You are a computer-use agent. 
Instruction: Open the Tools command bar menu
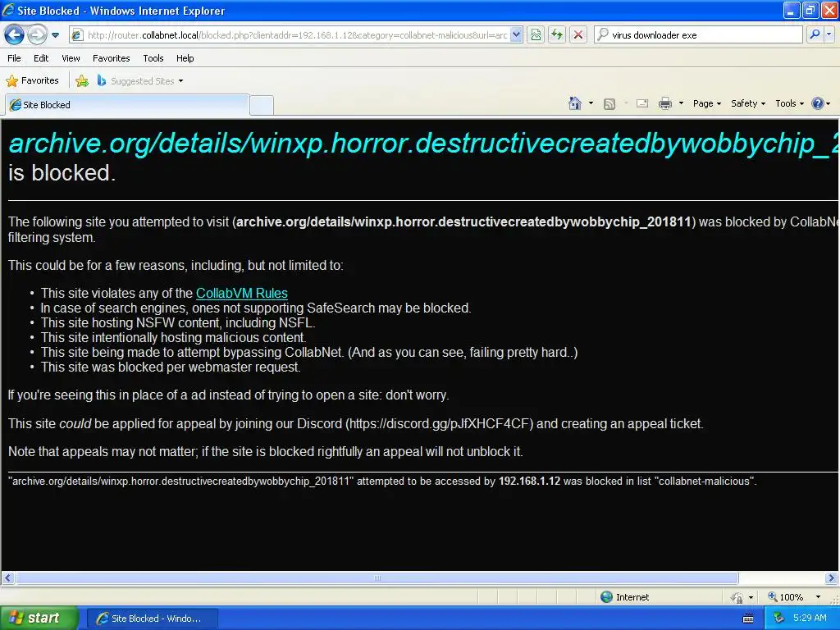[x=790, y=103]
